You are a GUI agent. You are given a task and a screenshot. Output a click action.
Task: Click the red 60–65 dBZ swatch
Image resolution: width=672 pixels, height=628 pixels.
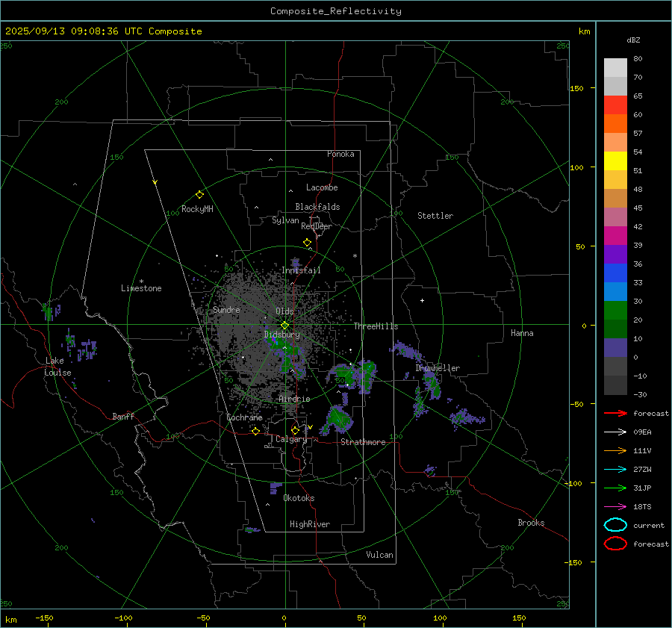click(x=615, y=105)
